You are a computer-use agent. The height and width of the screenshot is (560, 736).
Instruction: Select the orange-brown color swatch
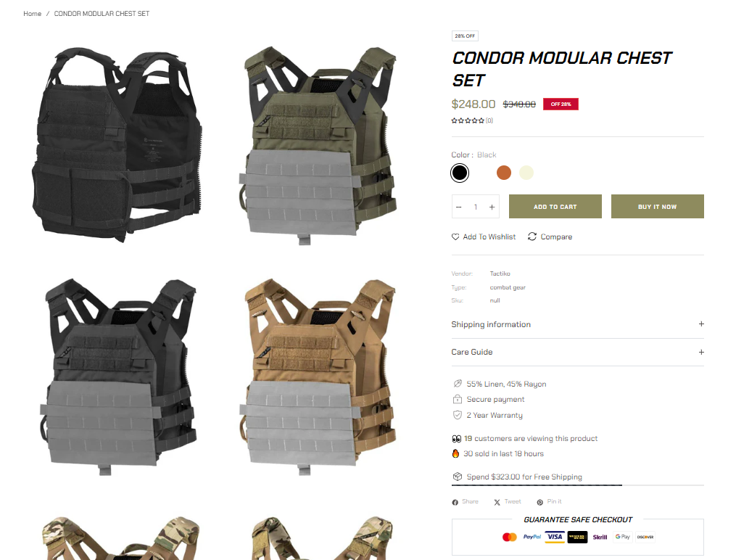(x=504, y=173)
